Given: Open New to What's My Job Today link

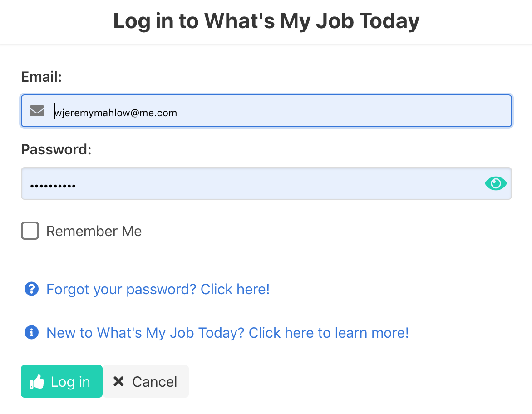Looking at the screenshot, I should pos(228,333).
